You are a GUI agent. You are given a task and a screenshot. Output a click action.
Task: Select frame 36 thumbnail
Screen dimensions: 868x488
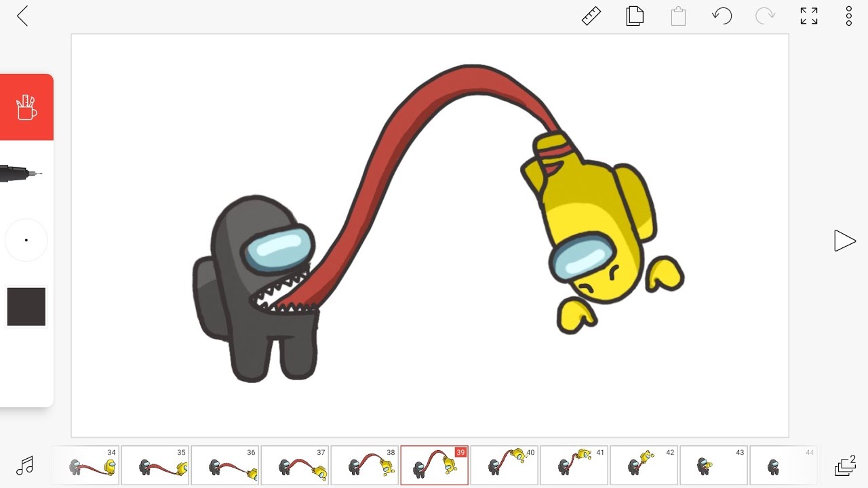coord(225,465)
